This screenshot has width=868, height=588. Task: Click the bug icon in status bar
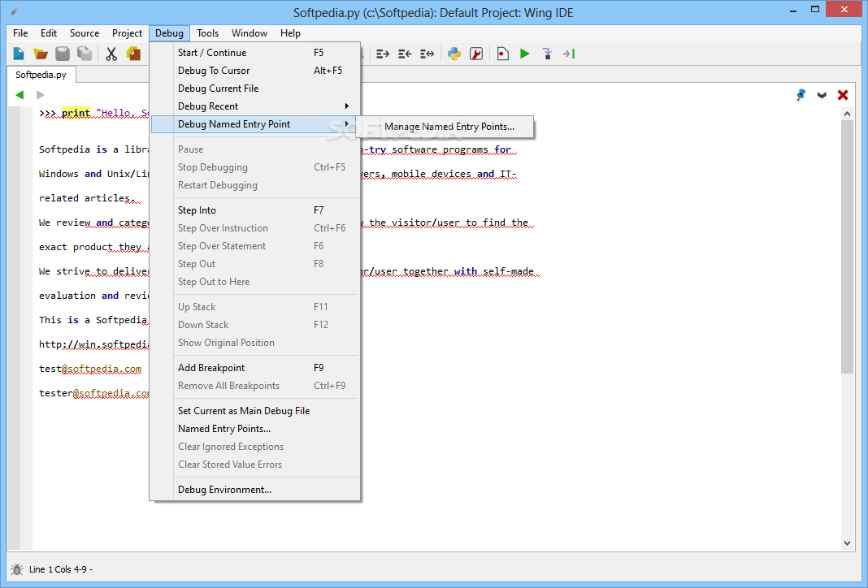tap(17, 569)
